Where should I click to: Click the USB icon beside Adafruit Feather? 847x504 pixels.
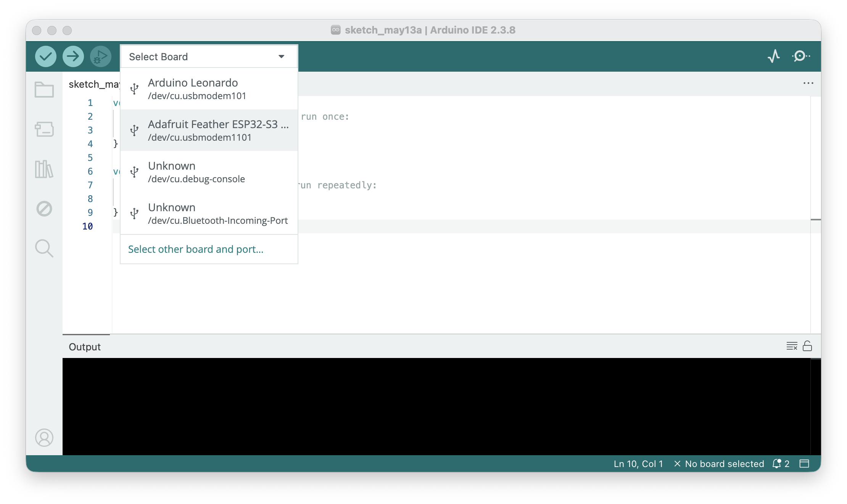[x=134, y=130]
